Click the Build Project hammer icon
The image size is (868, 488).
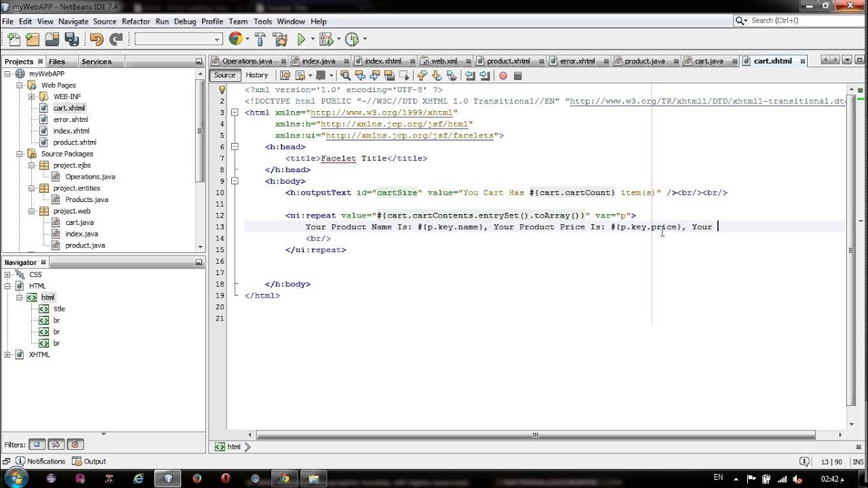tap(260, 39)
